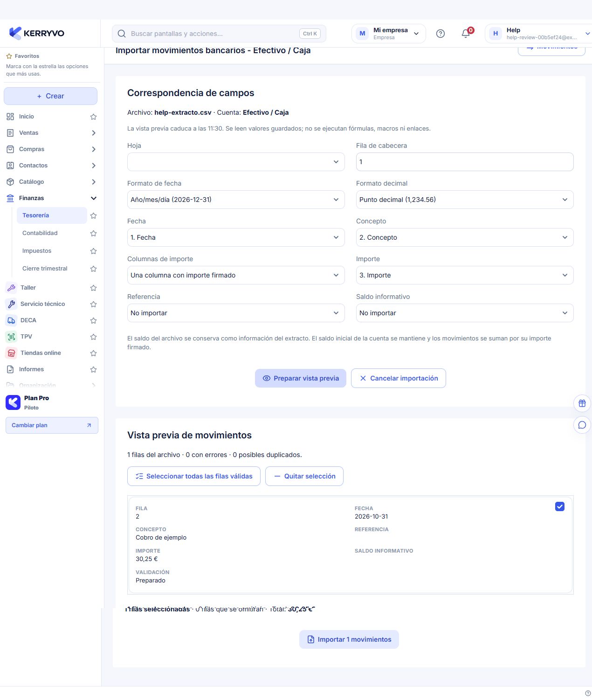Click Importar 1 movimientos button
Image resolution: width=592 pixels, height=700 pixels.
(349, 639)
